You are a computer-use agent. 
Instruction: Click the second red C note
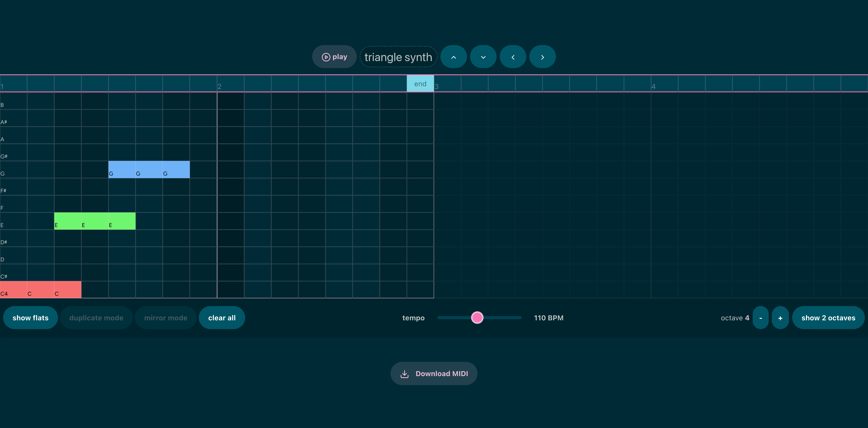click(40, 290)
